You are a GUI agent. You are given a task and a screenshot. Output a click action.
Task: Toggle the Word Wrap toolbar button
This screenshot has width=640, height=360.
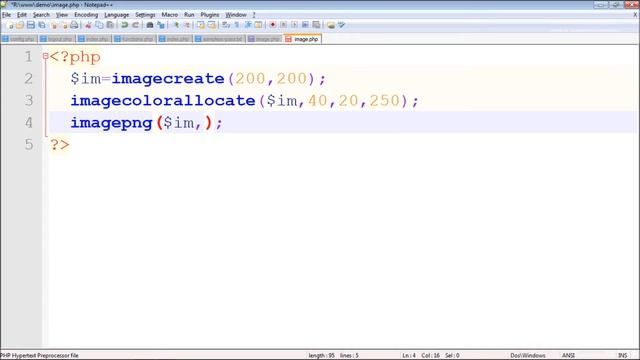(226, 25)
